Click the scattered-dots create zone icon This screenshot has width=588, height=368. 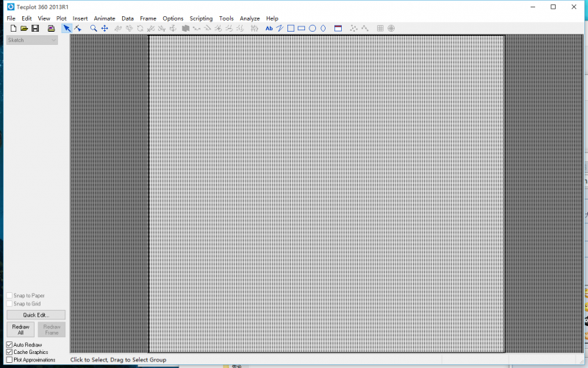pos(354,28)
